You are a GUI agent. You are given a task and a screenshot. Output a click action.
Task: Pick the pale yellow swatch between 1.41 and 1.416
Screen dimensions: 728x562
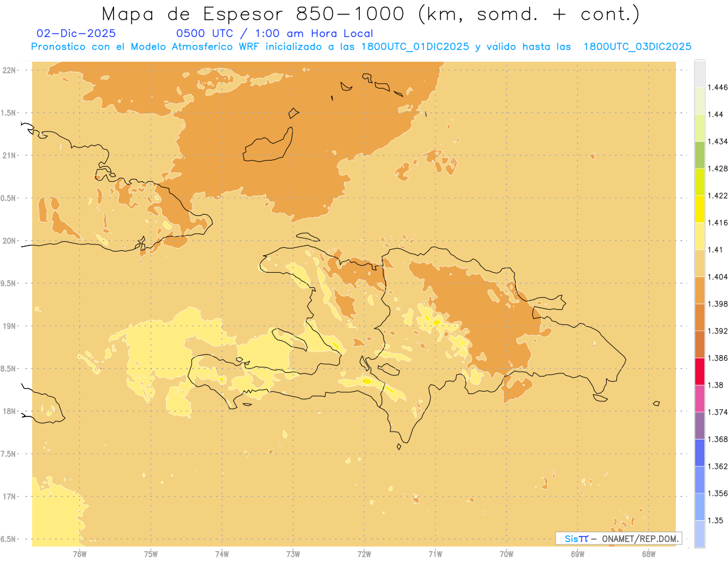pos(699,236)
